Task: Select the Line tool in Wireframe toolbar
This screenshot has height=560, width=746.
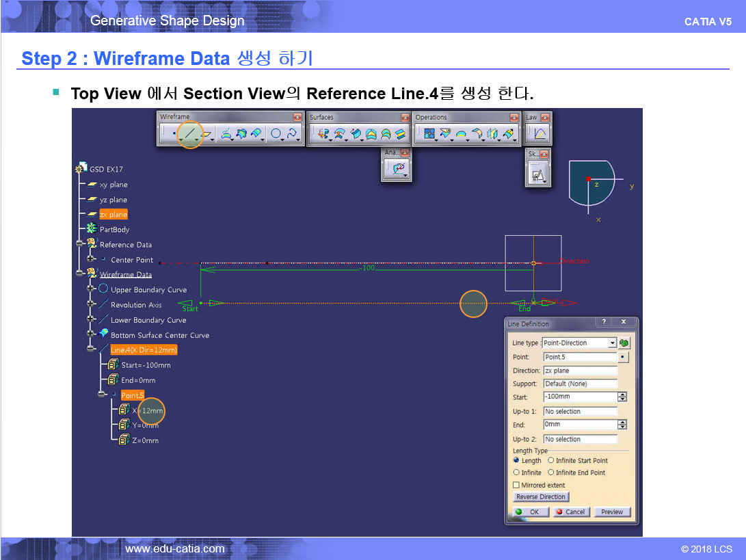Action: (x=189, y=134)
